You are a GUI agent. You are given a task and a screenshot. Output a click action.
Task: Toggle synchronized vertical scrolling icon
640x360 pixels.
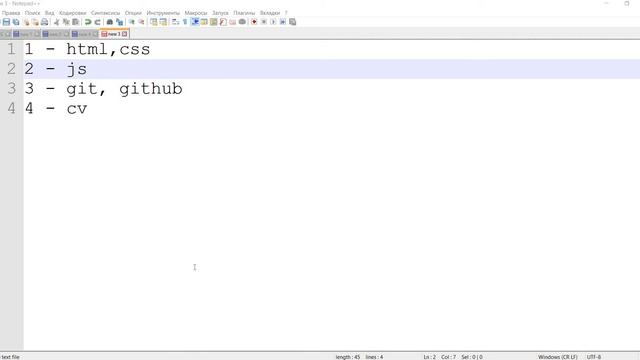(153, 22)
